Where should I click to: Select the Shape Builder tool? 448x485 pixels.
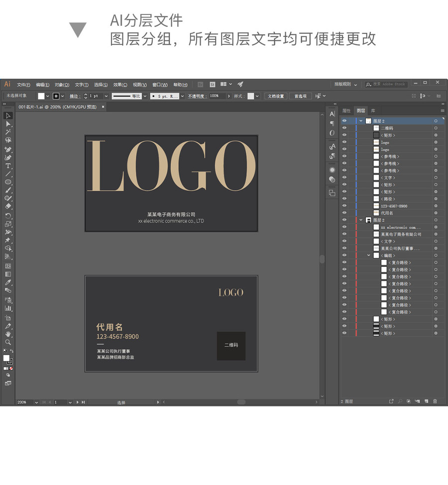click(x=8, y=248)
